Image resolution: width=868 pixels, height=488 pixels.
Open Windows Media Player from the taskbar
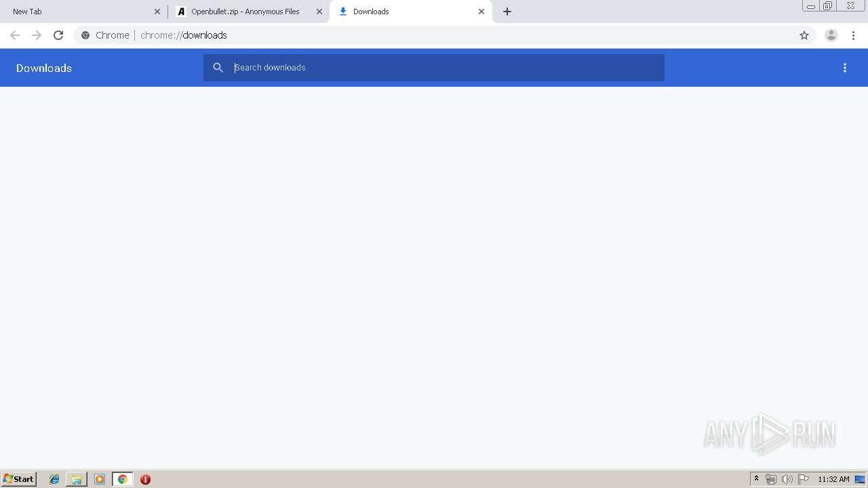click(100, 479)
